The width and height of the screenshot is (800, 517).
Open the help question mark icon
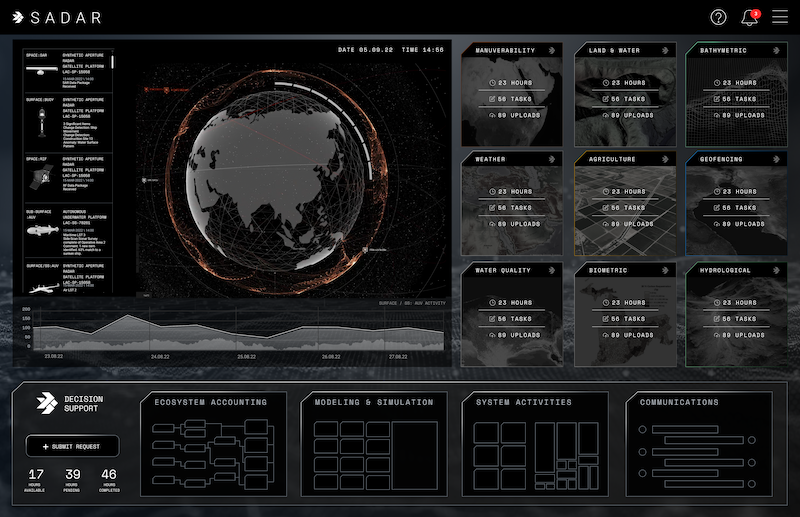coord(718,17)
